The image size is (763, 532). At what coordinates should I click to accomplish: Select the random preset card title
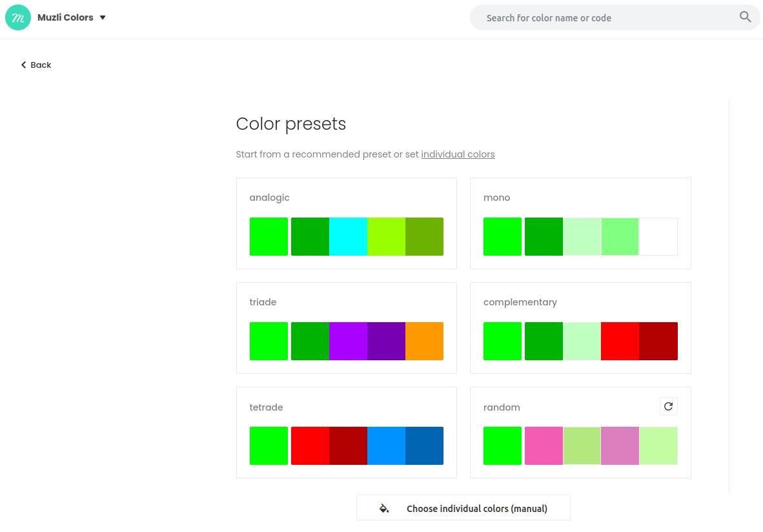click(x=501, y=407)
